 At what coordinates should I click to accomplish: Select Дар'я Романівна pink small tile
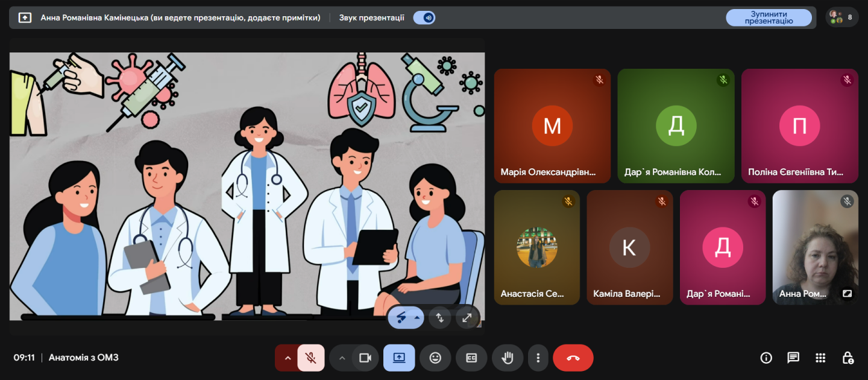[x=723, y=247]
